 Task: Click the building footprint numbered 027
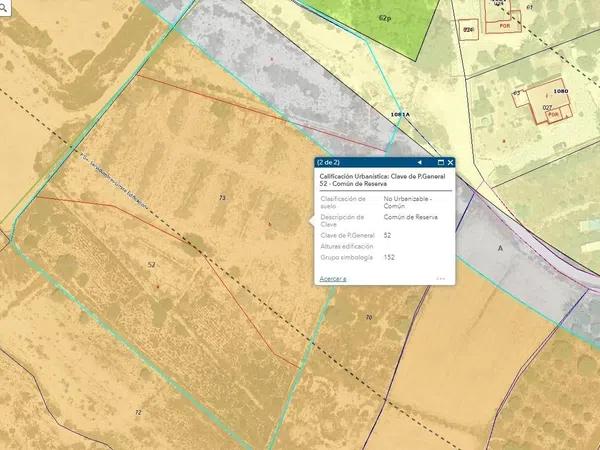click(x=547, y=106)
